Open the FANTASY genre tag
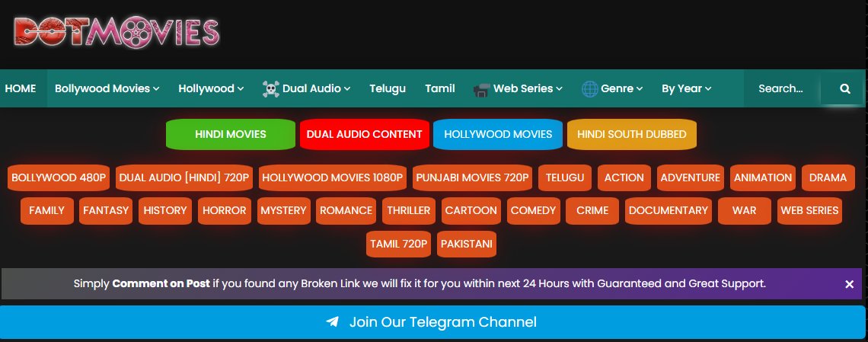Image resolution: width=868 pixels, height=342 pixels. [x=106, y=210]
